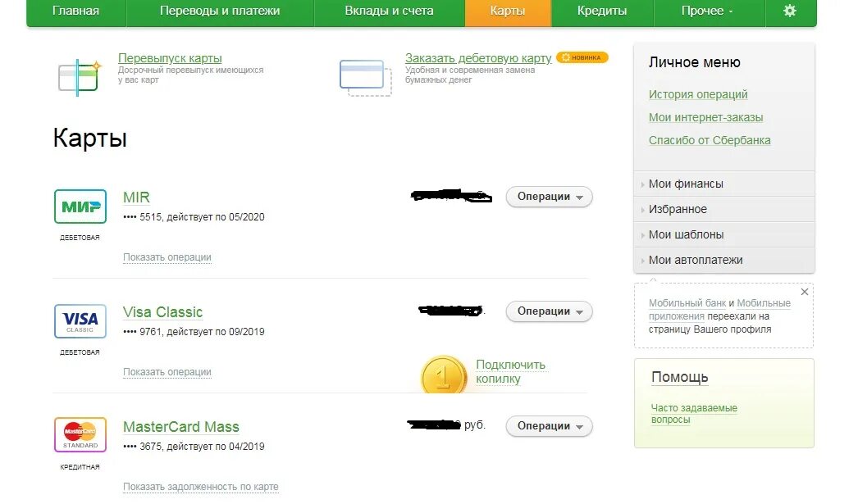Open the MasterCard Mass card link
The width and height of the screenshot is (858, 504).
(x=181, y=427)
